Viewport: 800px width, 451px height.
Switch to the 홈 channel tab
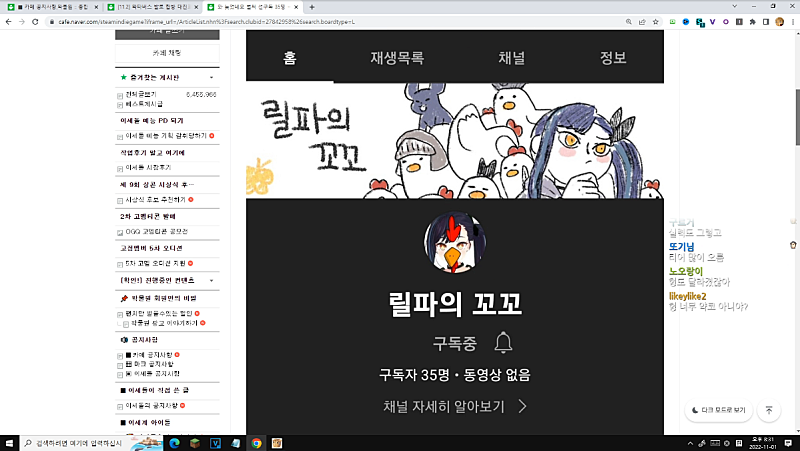[x=290, y=58]
